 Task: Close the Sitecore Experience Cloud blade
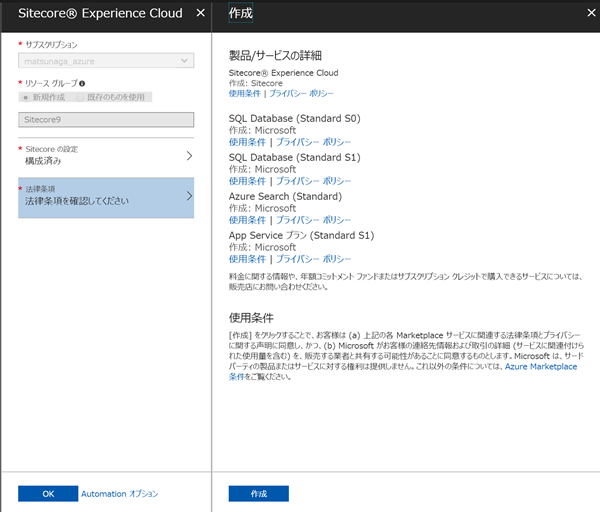pos(201,13)
